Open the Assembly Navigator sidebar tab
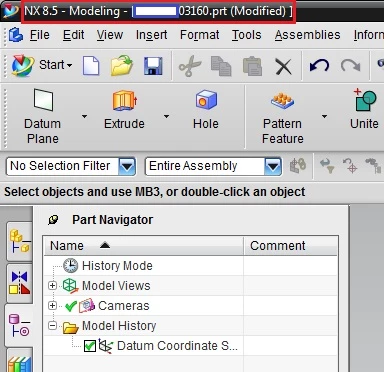Viewport: 384px width, 372px height. (20, 241)
